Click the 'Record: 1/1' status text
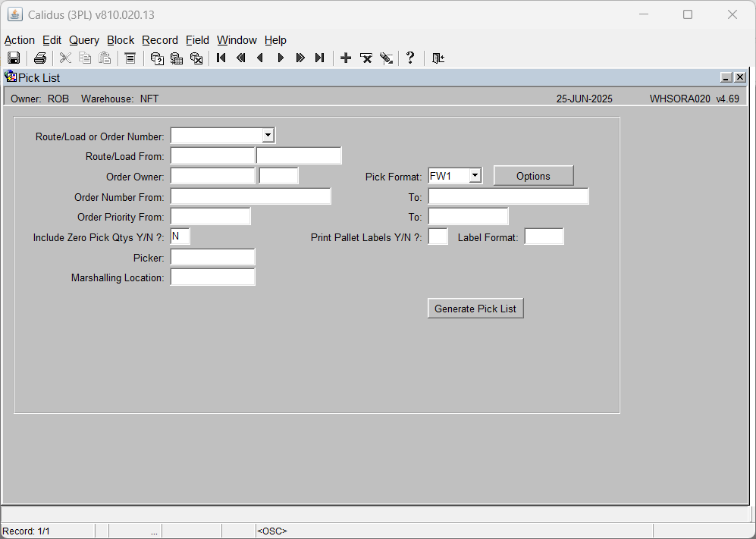This screenshot has height=539, width=756. pyautogui.click(x=26, y=531)
